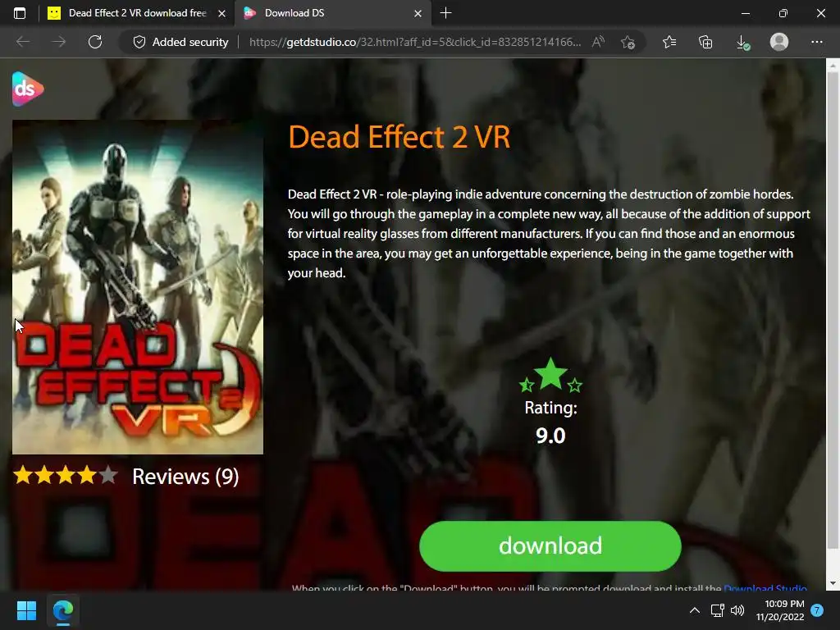Click the yellow star rating row

66,475
